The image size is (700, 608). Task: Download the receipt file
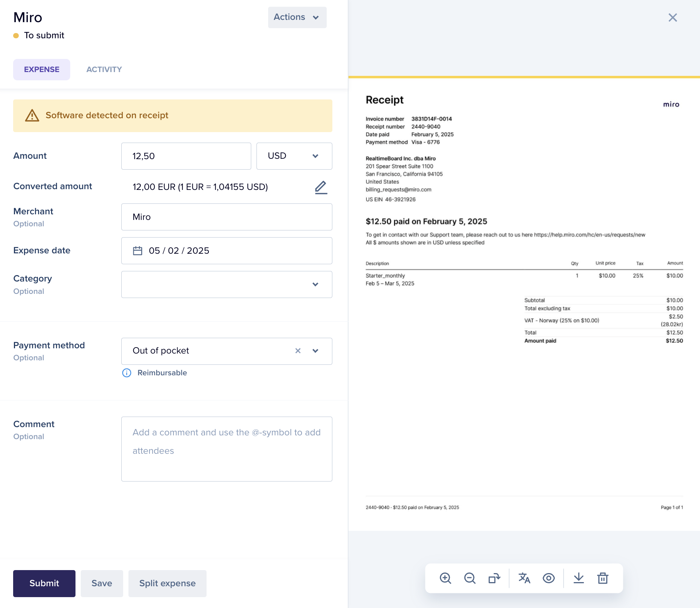tap(579, 578)
